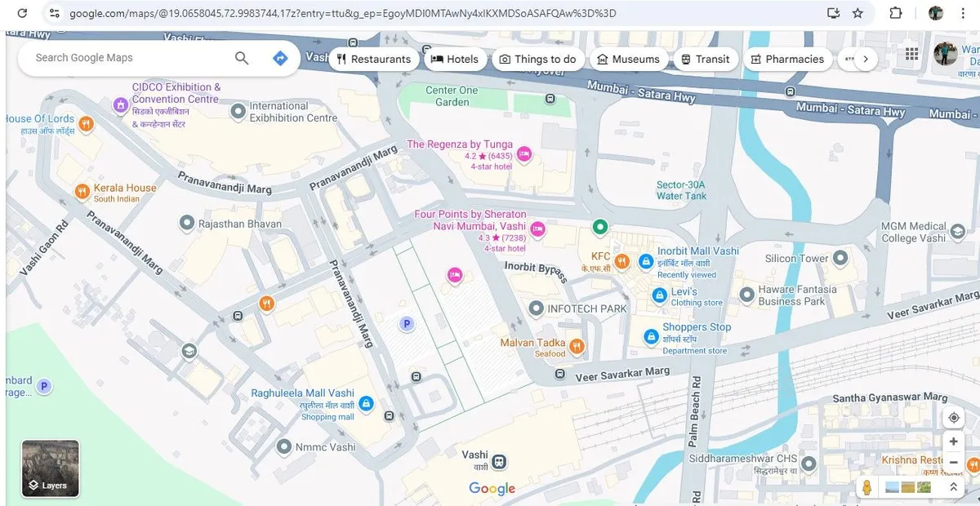The width and height of the screenshot is (980, 506).
Task: Activate the Pharmacies filter chip
Action: (787, 59)
